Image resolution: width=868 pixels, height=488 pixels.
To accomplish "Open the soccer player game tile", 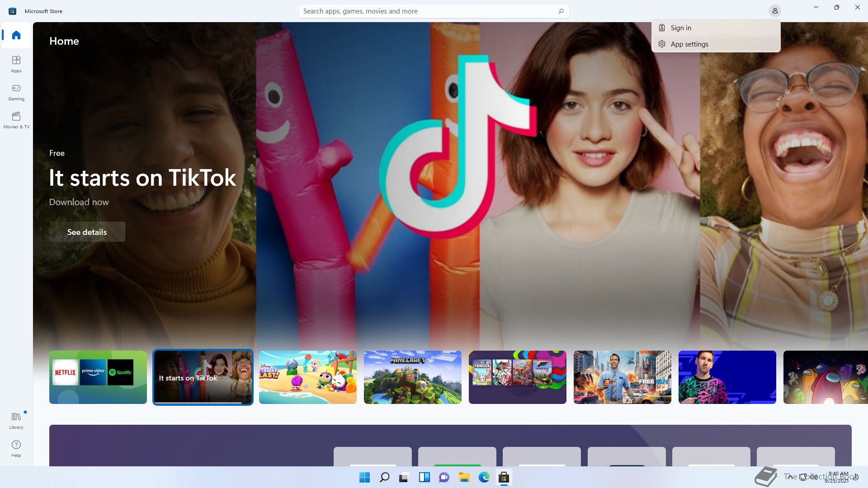I will click(727, 377).
